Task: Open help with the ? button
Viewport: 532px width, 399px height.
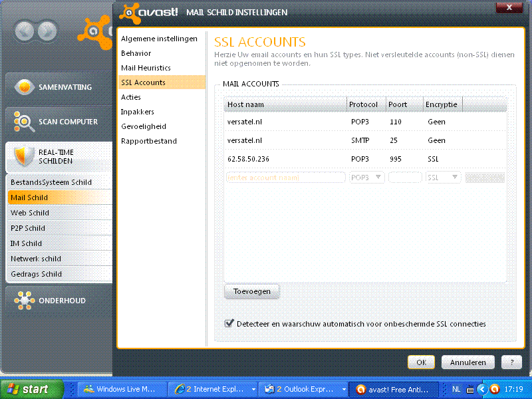Action: click(x=511, y=362)
